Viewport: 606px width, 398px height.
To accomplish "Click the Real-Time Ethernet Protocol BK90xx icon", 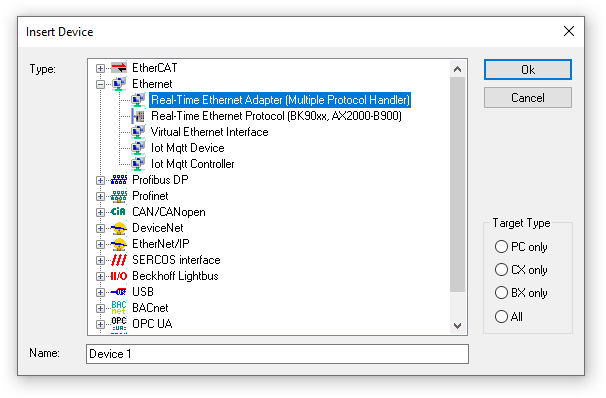I will (138, 116).
